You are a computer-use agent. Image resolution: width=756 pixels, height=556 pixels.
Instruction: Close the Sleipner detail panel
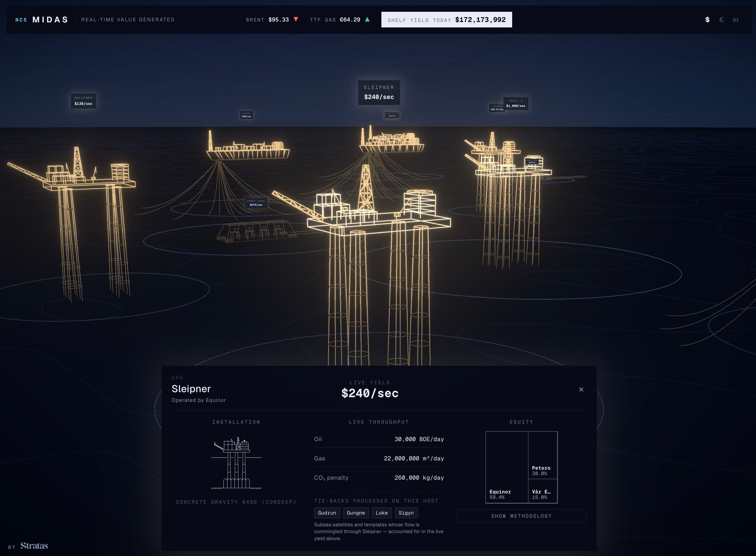click(x=581, y=389)
